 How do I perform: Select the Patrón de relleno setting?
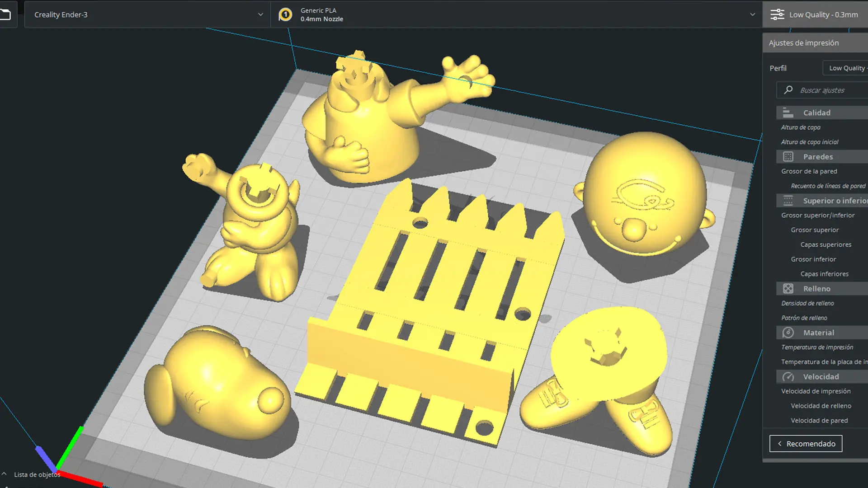pyautogui.click(x=804, y=318)
